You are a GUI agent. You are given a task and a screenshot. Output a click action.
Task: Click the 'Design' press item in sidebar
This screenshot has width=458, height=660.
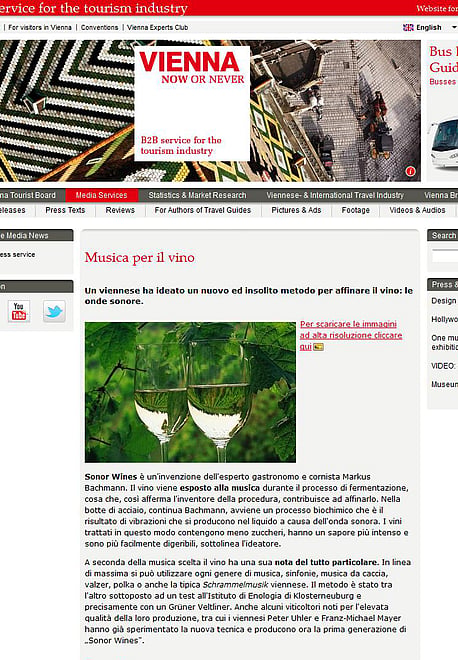[444, 301]
